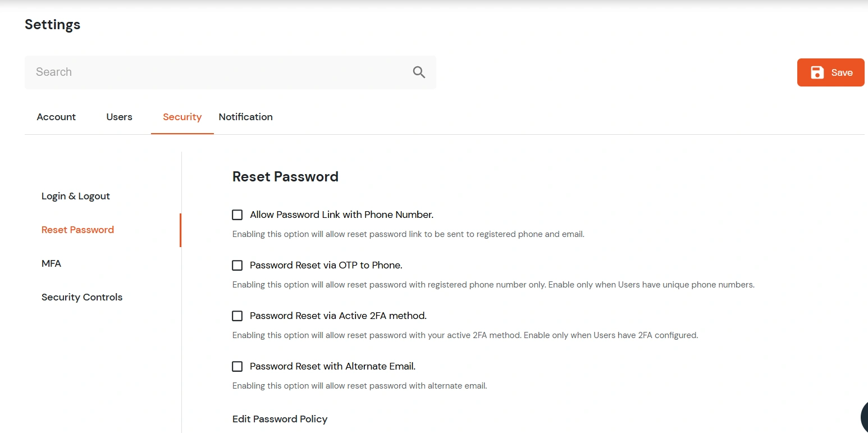Click the search magnifier icon
The width and height of the screenshot is (868, 433).
(x=418, y=72)
